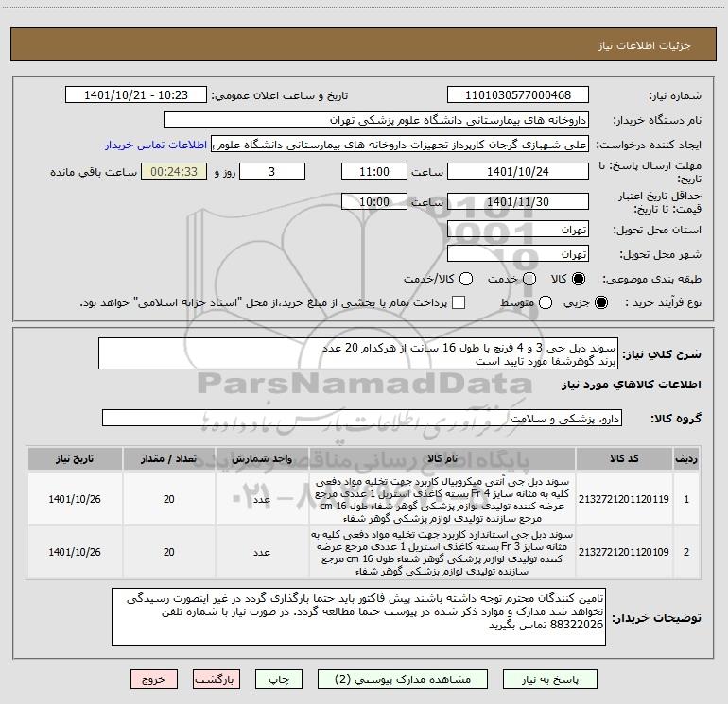Click the ردیف column header
Viewport: 728px width, 704px height.
click(686, 458)
